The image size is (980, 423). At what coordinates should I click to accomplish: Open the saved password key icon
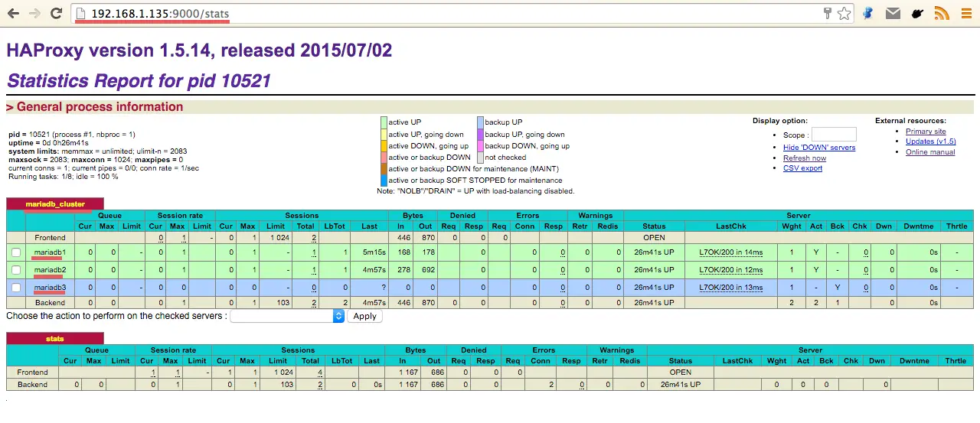tap(828, 13)
